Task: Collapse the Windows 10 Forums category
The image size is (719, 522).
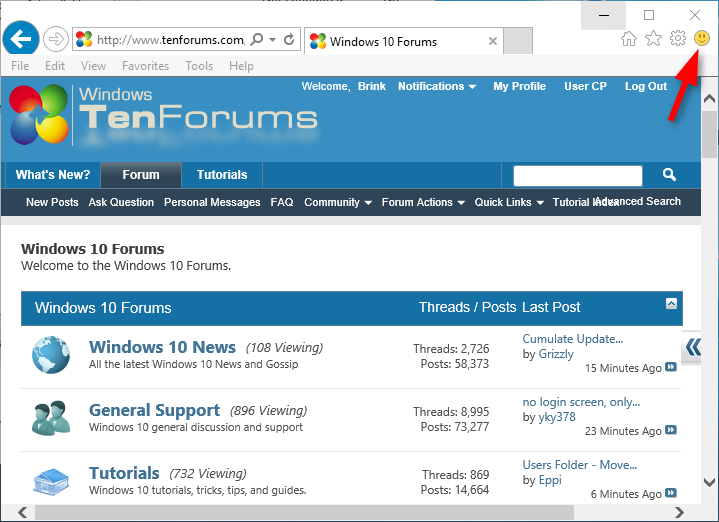Action: (x=671, y=304)
